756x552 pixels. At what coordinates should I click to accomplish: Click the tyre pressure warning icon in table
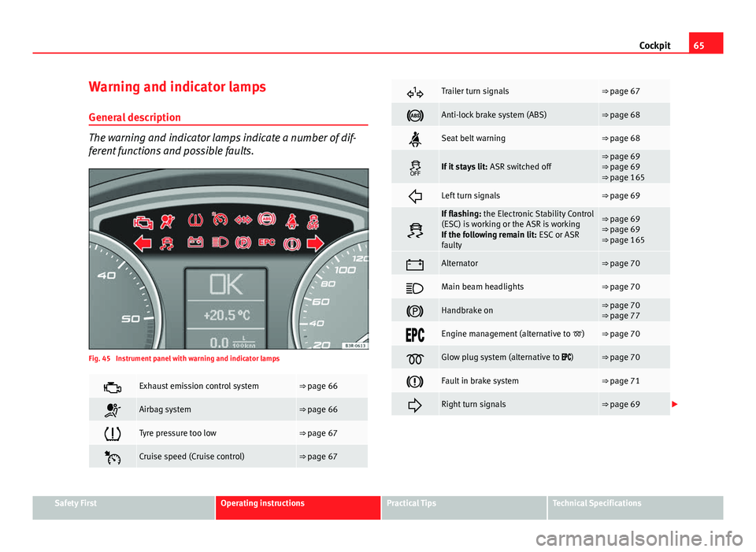(x=113, y=434)
